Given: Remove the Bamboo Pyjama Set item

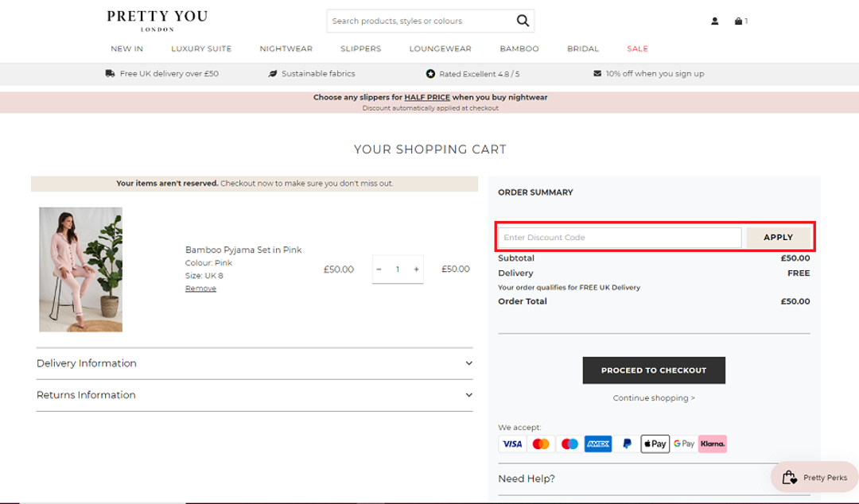Looking at the screenshot, I should [x=200, y=288].
